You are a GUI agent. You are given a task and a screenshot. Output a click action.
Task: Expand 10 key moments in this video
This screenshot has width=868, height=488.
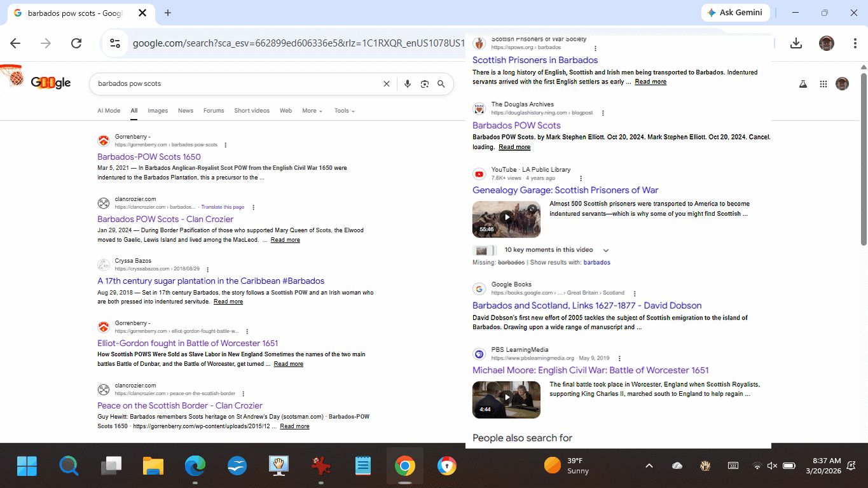(x=605, y=250)
